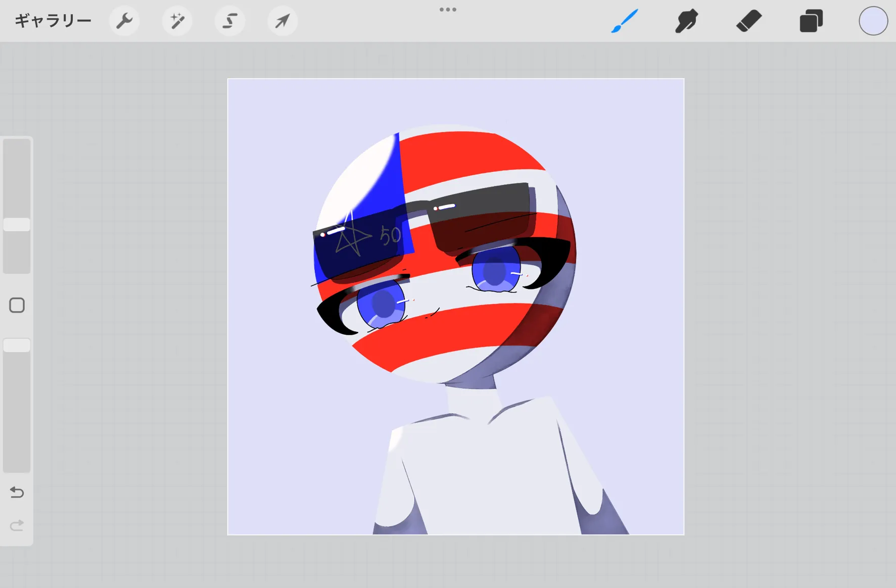
Task: Open the Layers panel
Action: [811, 21]
